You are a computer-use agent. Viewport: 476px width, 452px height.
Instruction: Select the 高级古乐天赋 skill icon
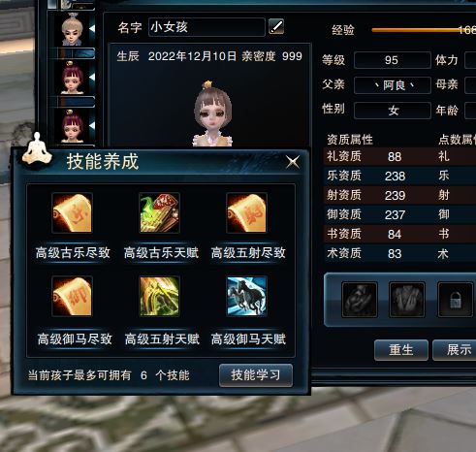[159, 213]
